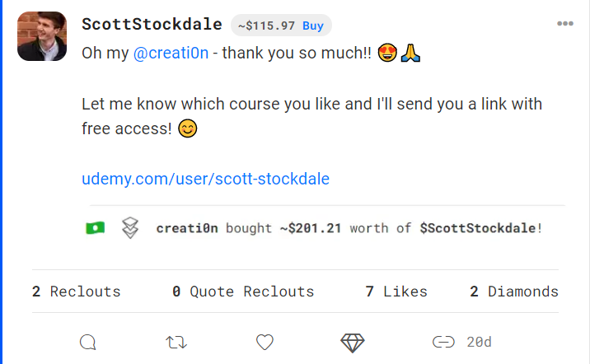
Task: Click the 20d post timestamp
Action: pos(479,342)
